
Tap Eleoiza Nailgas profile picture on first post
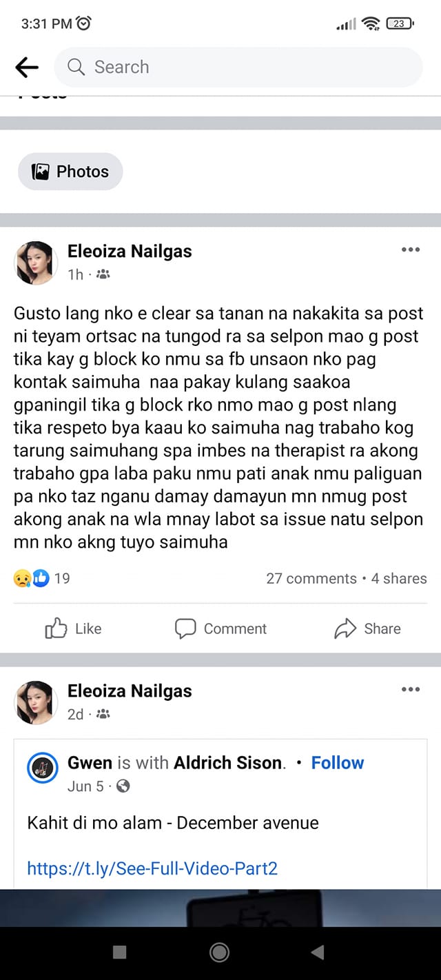pos(35,263)
